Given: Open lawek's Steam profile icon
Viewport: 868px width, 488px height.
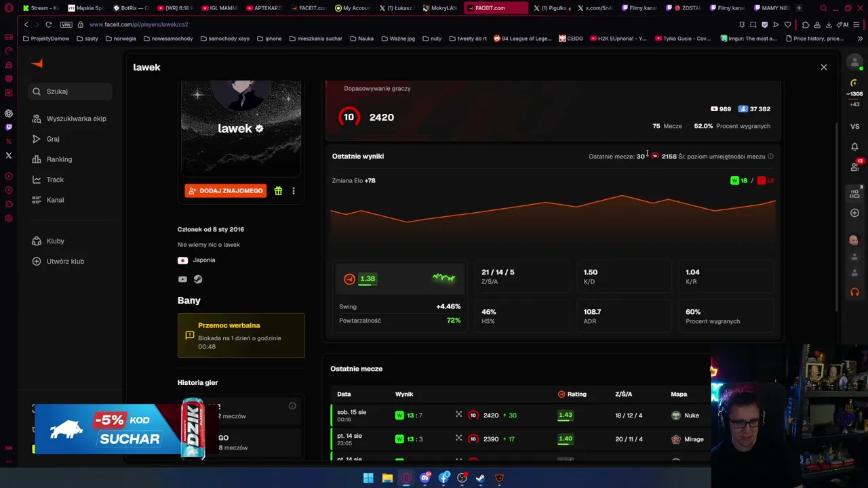Looking at the screenshot, I should [198, 279].
